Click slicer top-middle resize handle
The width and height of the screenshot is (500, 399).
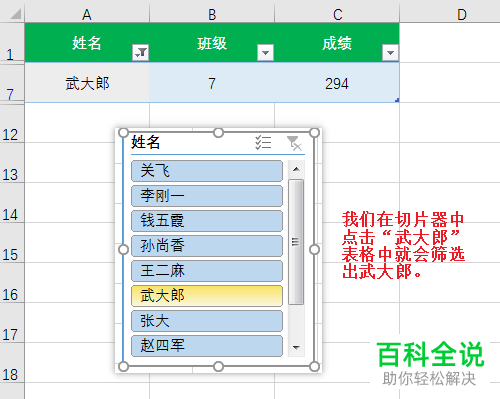pyautogui.click(x=218, y=133)
